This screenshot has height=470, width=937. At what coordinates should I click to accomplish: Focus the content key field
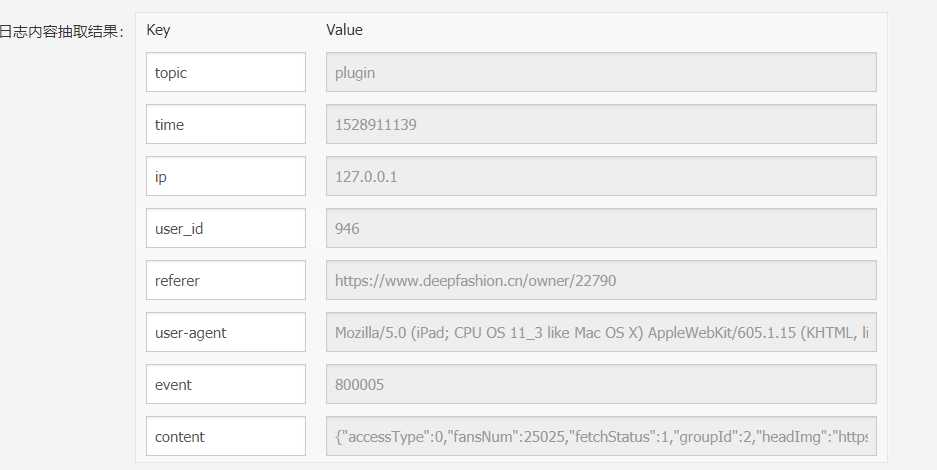225,437
